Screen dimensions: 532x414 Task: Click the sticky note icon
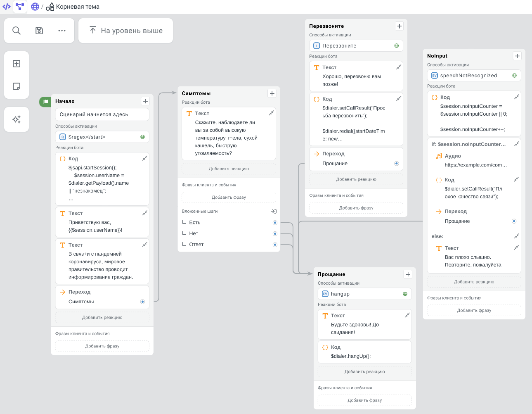pos(17,86)
